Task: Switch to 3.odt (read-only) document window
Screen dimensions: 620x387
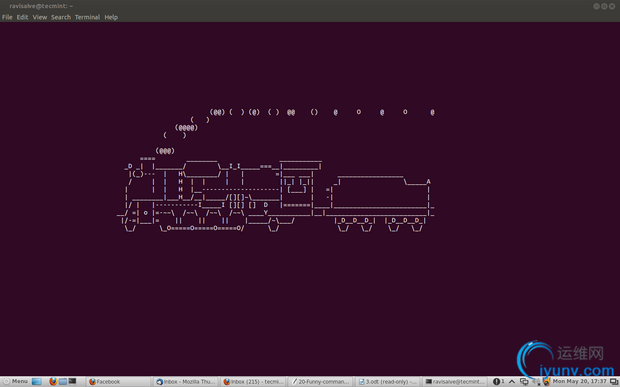Action: coord(388,381)
